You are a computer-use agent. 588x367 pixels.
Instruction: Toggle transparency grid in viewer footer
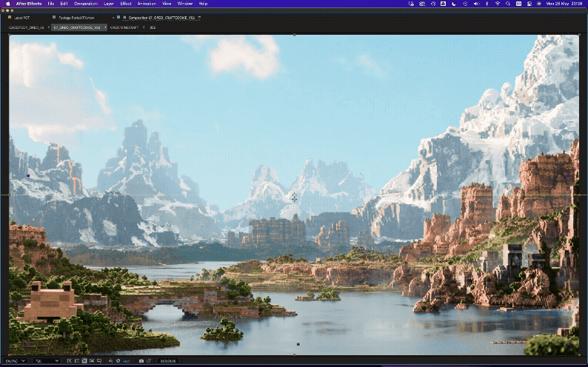click(x=77, y=361)
